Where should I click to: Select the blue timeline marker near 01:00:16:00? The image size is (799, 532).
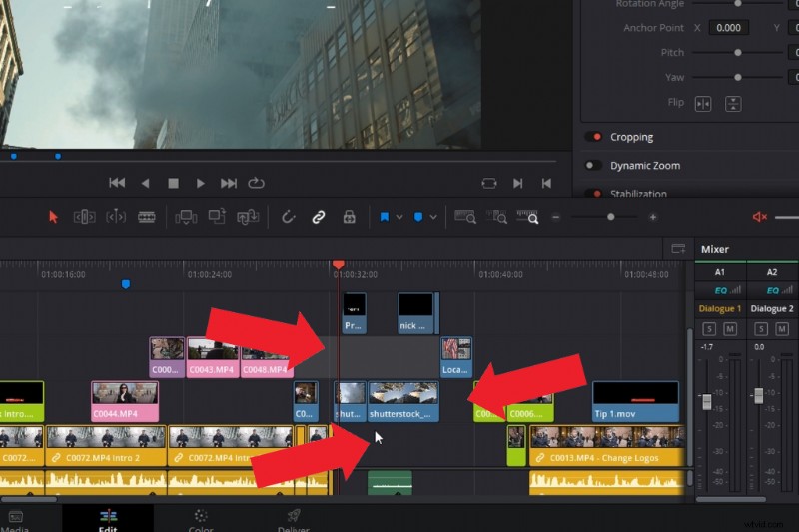pos(126,284)
